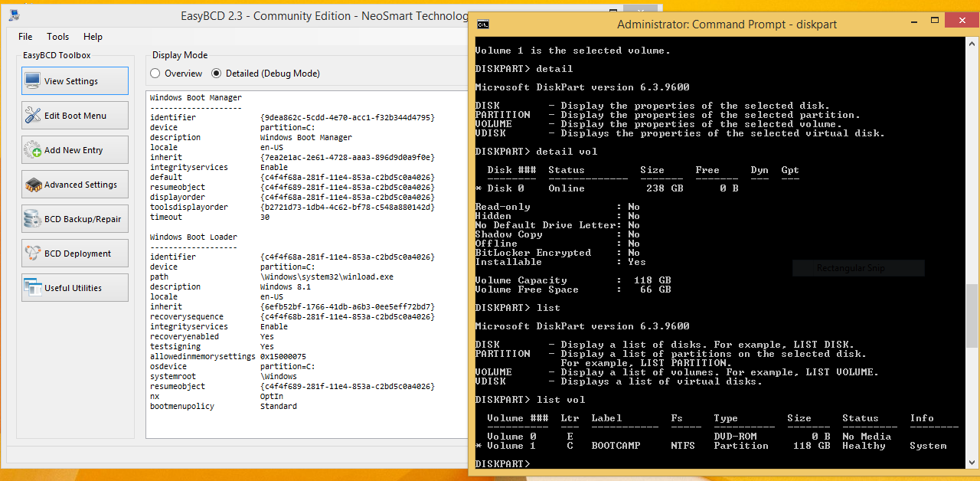980x481 pixels.
Task: Click the Add New Entry plus icon
Action: (x=33, y=149)
